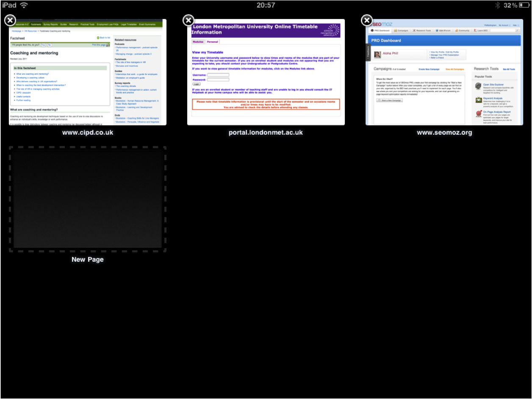This screenshot has height=399, width=532.
Task: Select the www.cipd.co.uk title label
Action: [88, 133]
